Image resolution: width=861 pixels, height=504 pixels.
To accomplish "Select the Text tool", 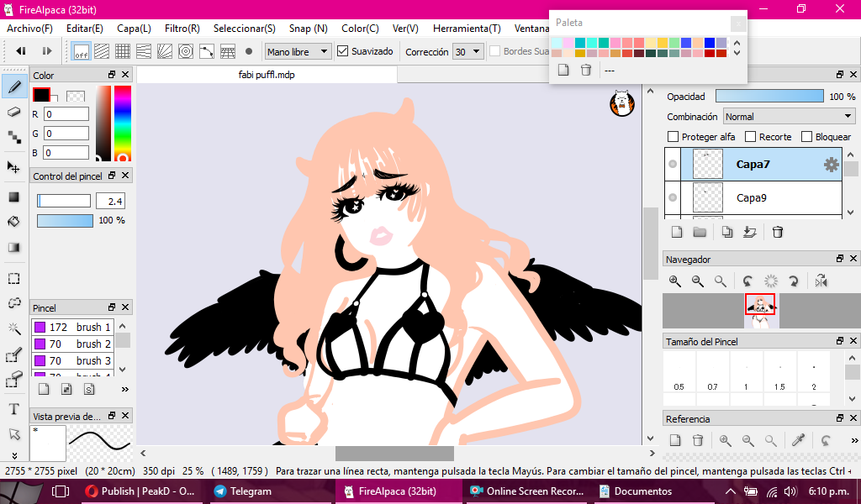I will pyautogui.click(x=14, y=408).
